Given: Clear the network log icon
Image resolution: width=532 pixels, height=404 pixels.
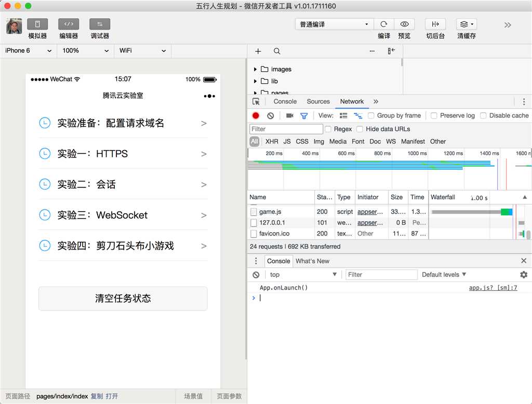Looking at the screenshot, I should 270,116.
